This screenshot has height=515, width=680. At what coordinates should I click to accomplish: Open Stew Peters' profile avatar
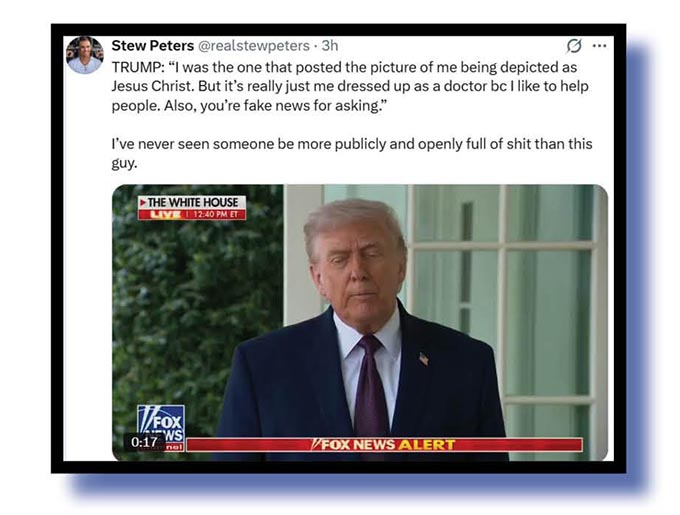pos(85,55)
